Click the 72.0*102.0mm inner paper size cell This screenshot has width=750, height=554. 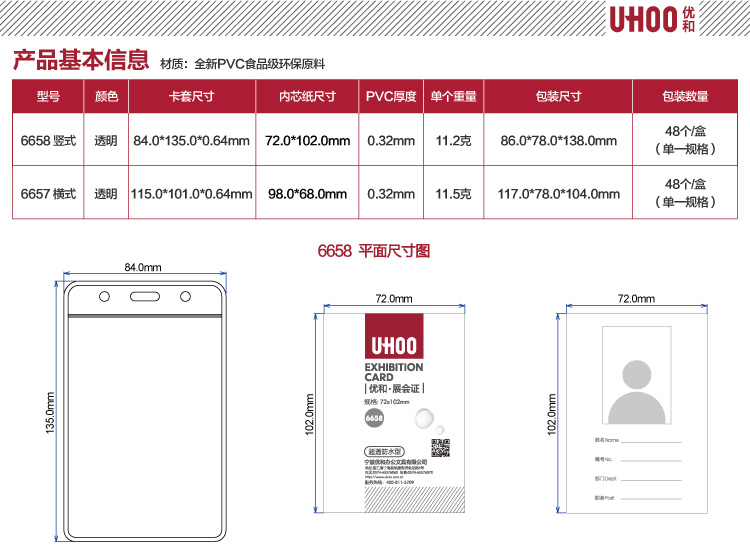point(307,141)
